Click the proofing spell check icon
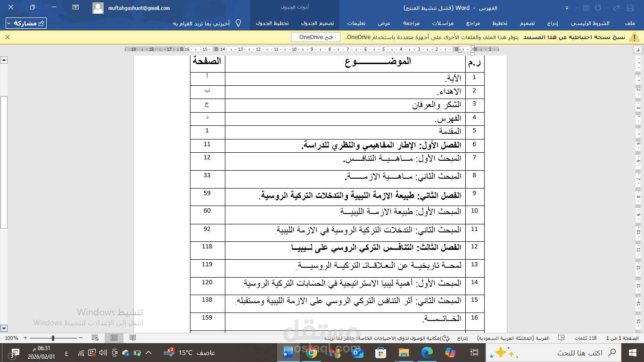This screenshot has width=644, height=362. pos(561,338)
